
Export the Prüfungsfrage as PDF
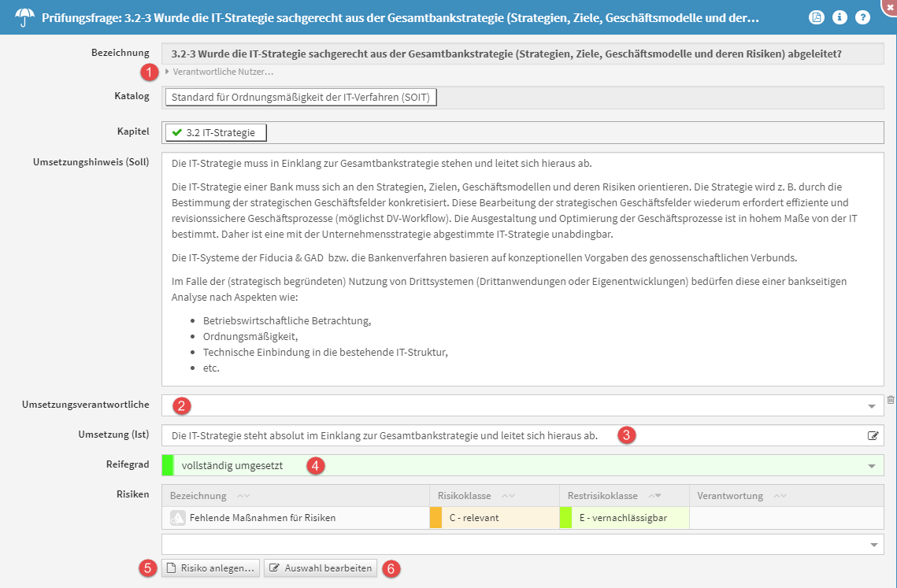tap(817, 17)
